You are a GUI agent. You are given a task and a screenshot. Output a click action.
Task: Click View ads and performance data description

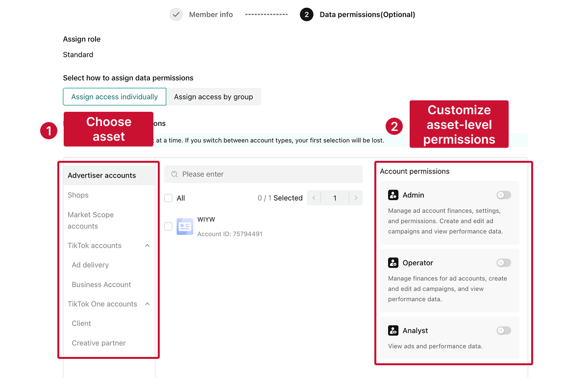coord(435,346)
